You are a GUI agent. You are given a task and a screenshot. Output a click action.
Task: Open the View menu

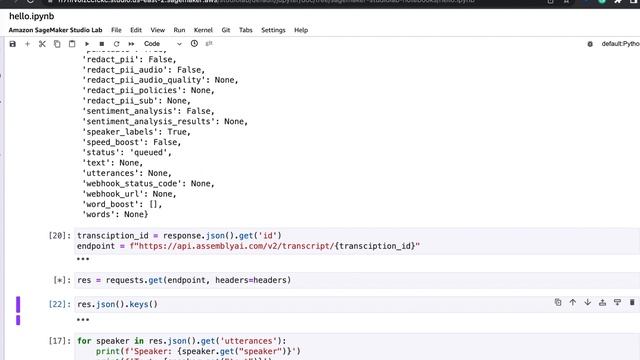[158, 30]
